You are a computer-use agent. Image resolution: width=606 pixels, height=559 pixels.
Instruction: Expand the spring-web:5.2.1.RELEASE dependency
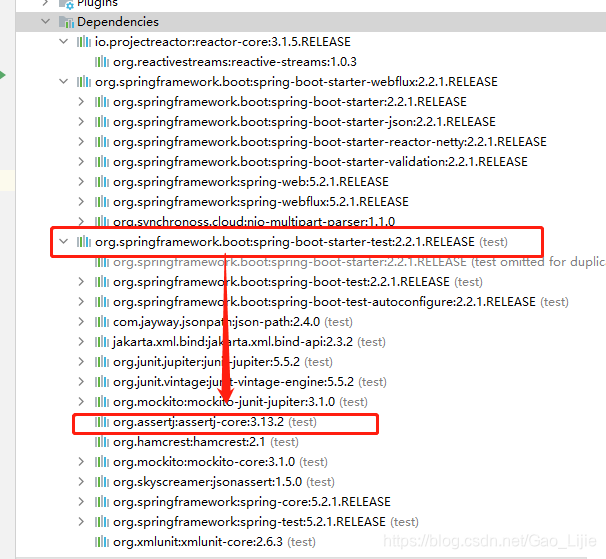tap(81, 182)
